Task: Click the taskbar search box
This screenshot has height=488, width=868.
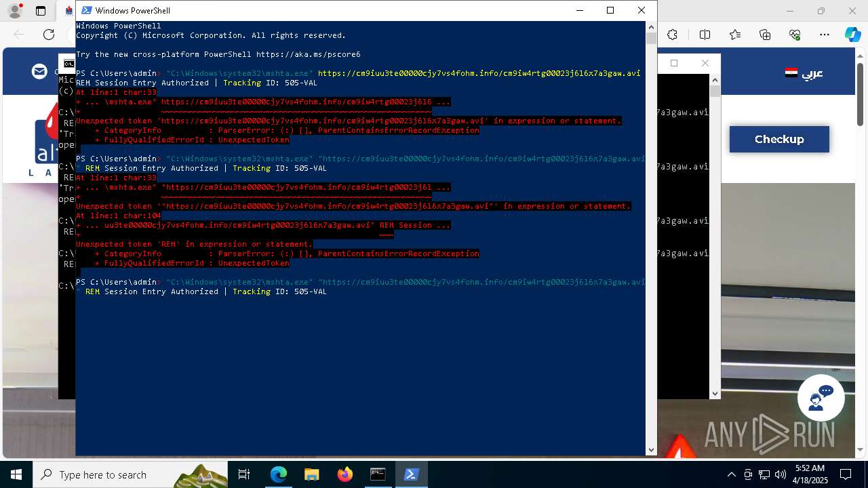Action: (130, 474)
